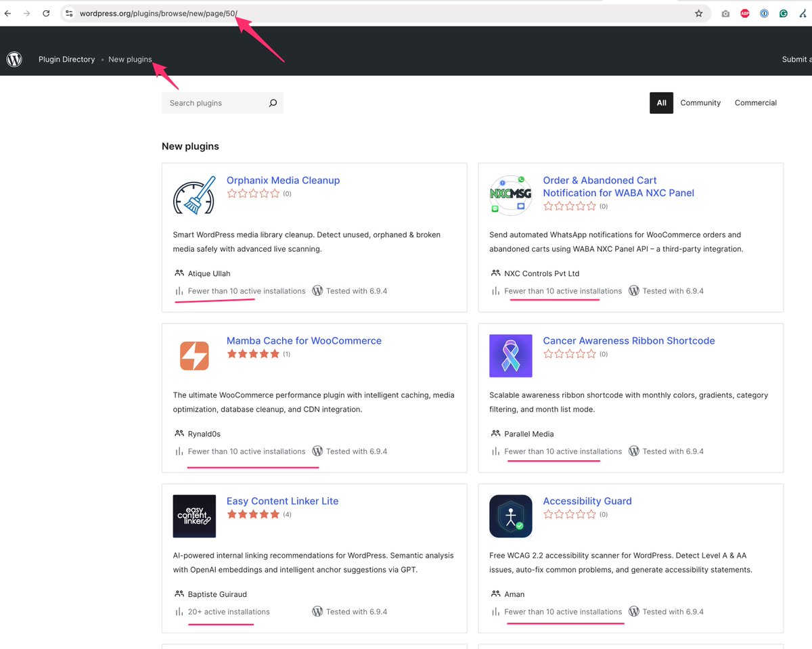Screen dimensions: 812x649
Task: Click Easy Content Linker rating count (4)
Action: (287, 514)
